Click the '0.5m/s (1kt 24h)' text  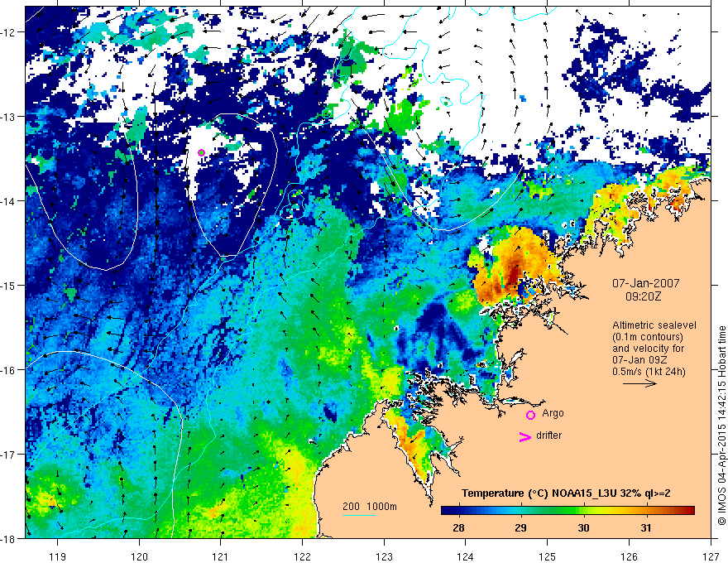pos(649,371)
